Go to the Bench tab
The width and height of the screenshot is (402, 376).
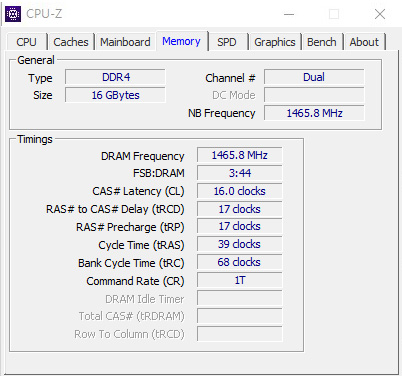(x=322, y=42)
